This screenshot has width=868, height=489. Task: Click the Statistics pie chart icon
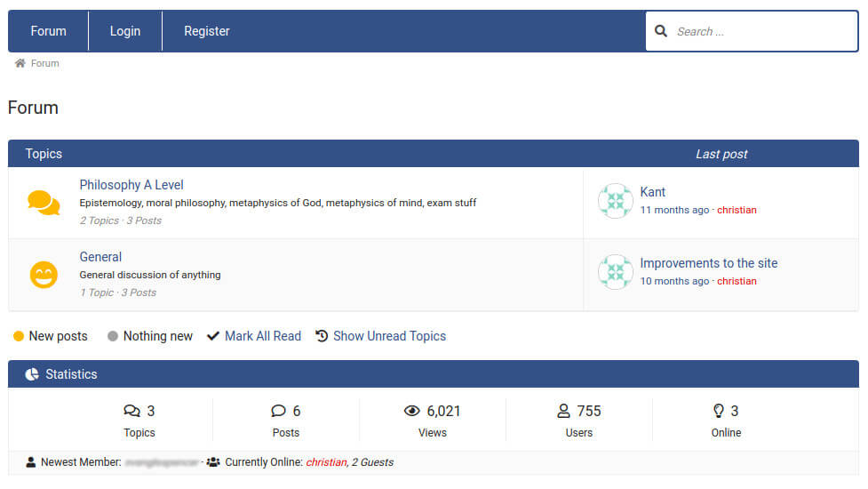coord(32,374)
